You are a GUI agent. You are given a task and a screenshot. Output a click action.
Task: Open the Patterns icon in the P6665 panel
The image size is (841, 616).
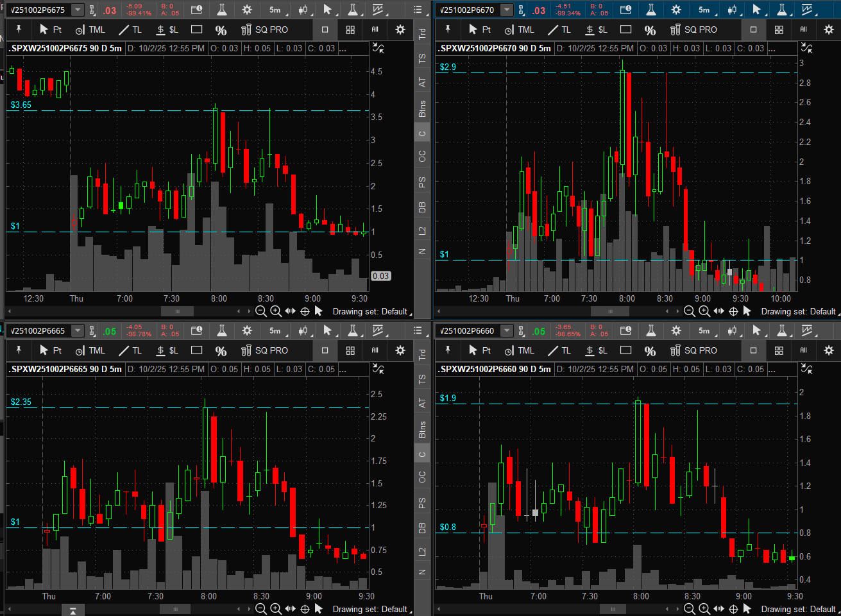click(377, 330)
